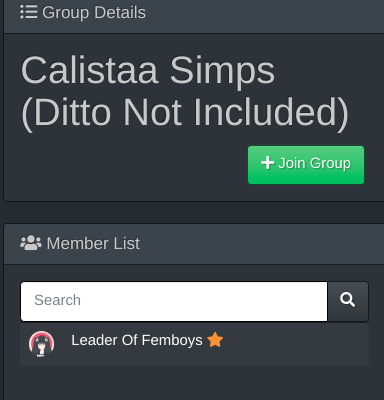
Task: Click the Group Details list icon
Action: coord(28,12)
